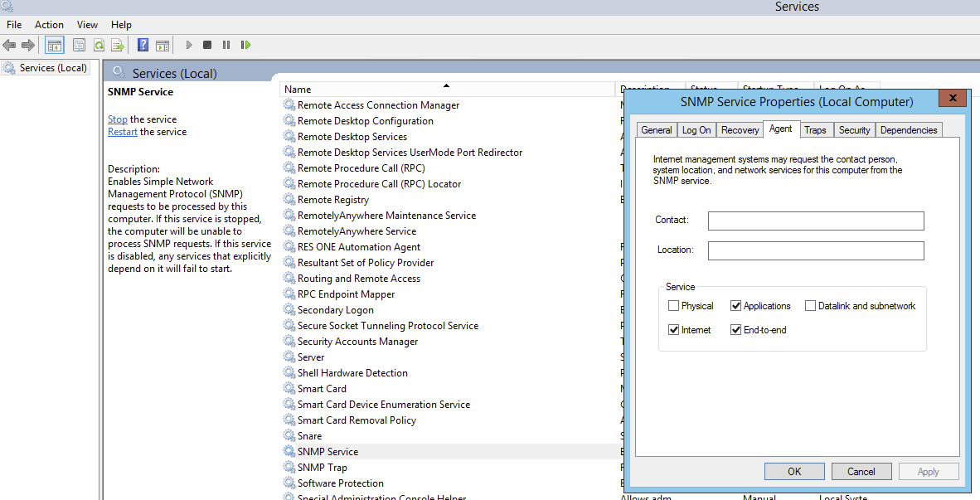The width and height of the screenshot is (980, 500).
Task: Click the Restart the service link
Action: [123, 132]
